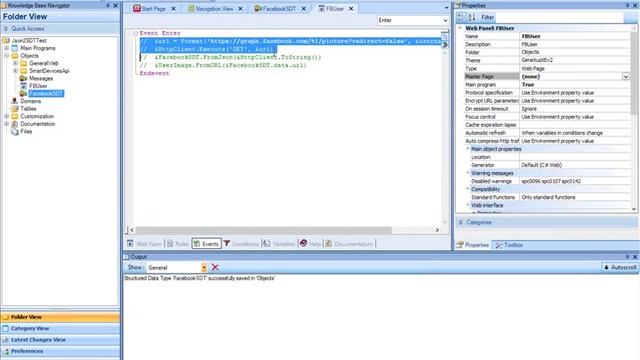Switch to Folder View

[60, 317]
